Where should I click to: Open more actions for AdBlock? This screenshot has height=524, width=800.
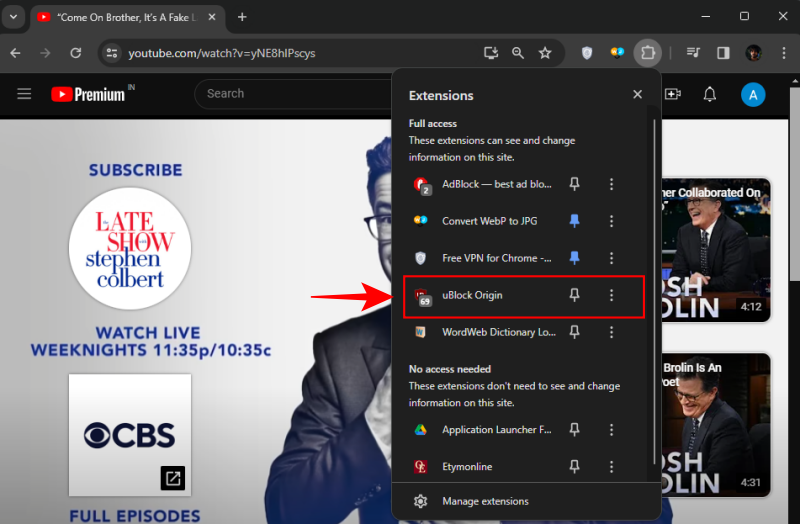click(611, 184)
